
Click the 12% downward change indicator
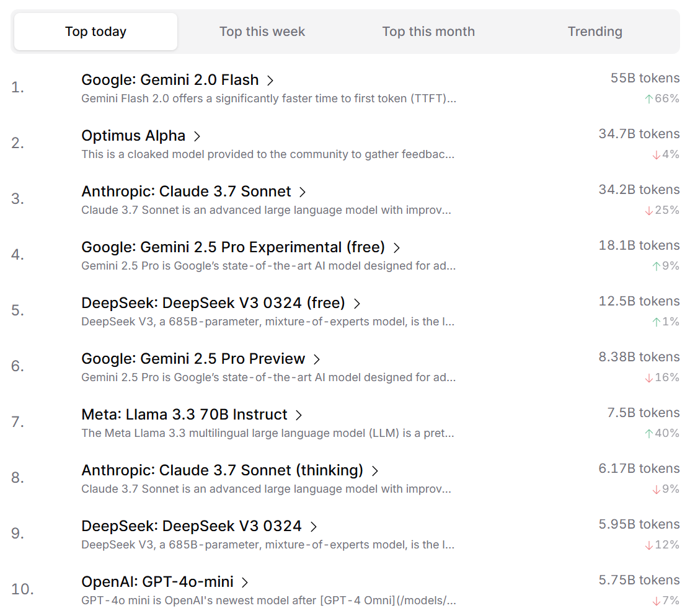coord(662,545)
